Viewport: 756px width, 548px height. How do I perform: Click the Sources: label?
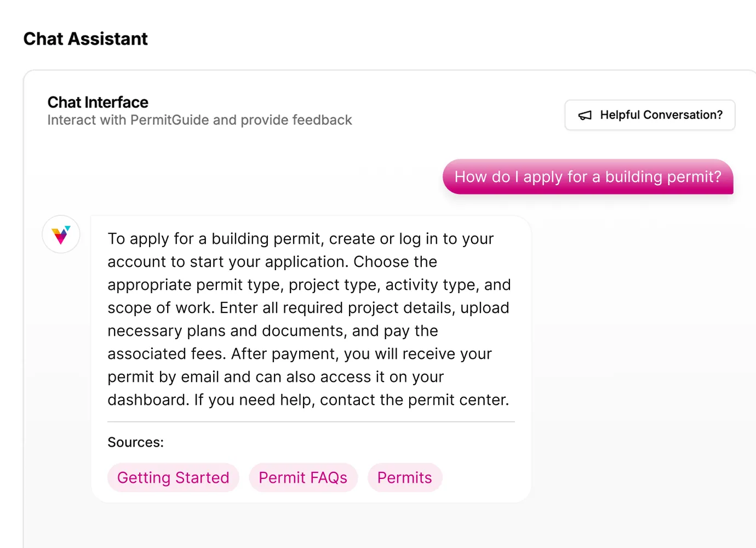136,442
